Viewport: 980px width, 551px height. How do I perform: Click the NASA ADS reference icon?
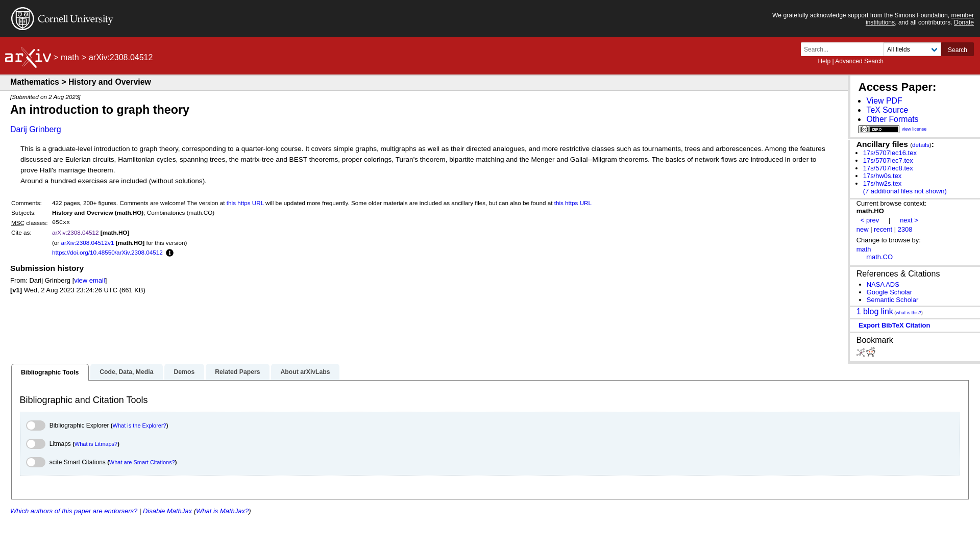(x=883, y=284)
